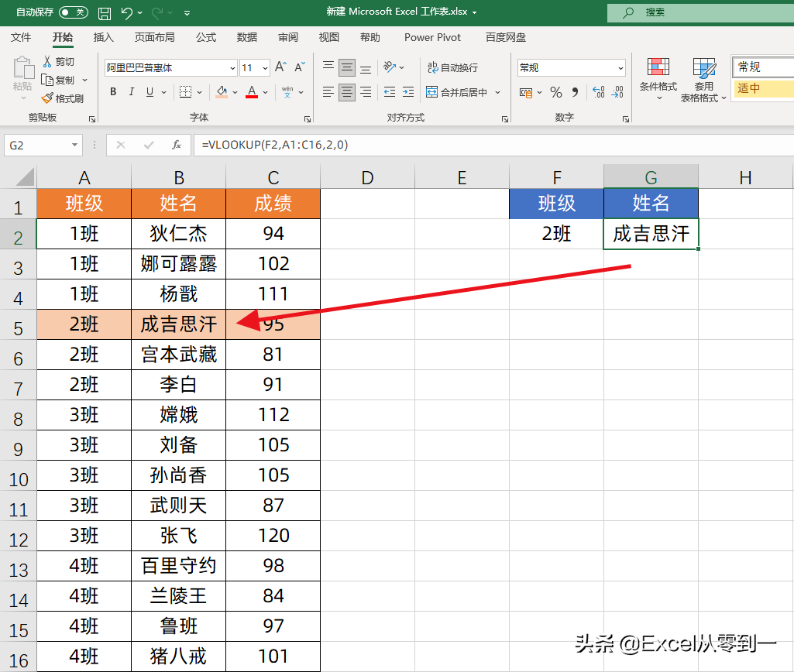Image resolution: width=794 pixels, height=672 pixels.
Task: Open the 百度网盘 tab
Action: tap(505, 37)
